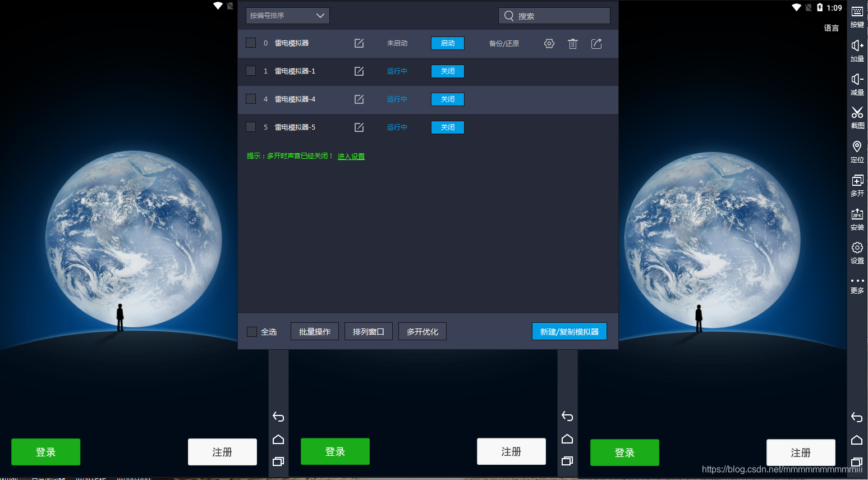
Task: Click into the 搜索 search field
Action: point(554,16)
